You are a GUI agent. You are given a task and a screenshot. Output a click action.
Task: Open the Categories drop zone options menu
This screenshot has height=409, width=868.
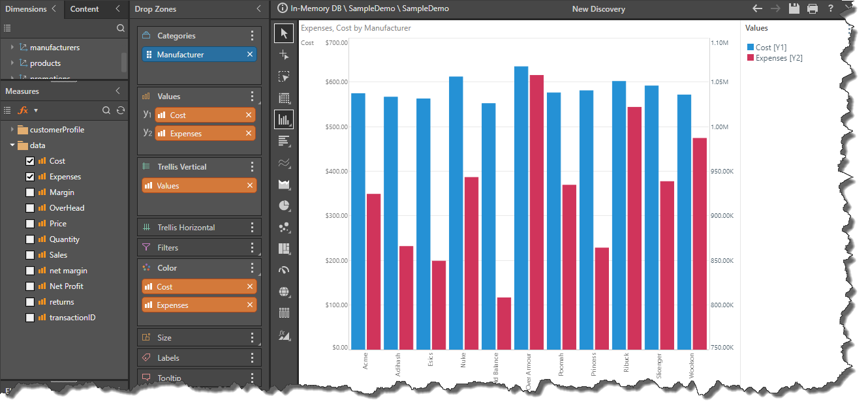[253, 36]
